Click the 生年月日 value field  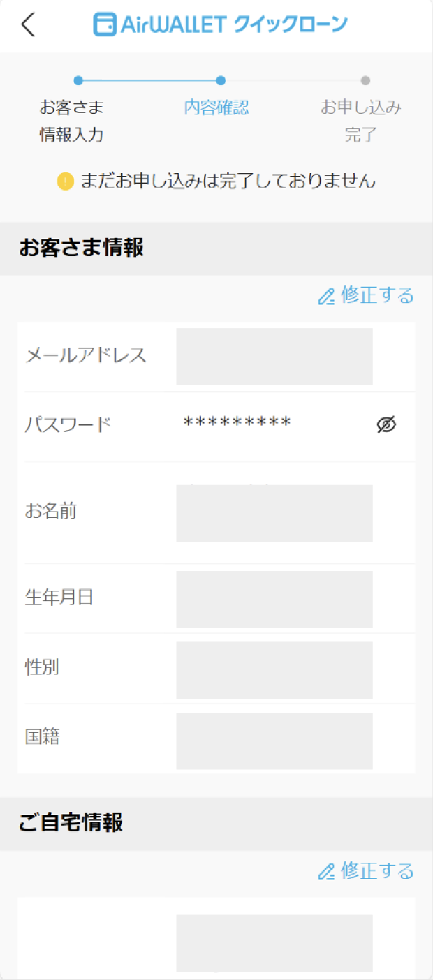pos(274,599)
